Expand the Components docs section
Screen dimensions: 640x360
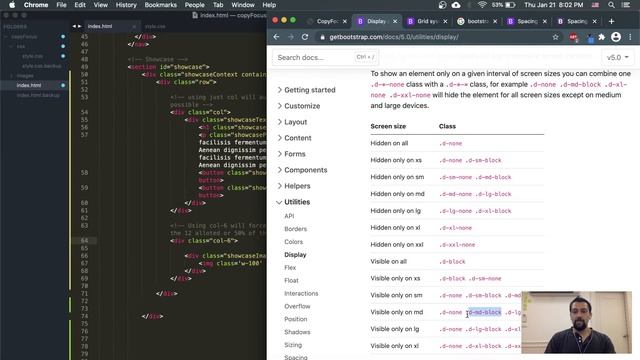(x=302, y=170)
